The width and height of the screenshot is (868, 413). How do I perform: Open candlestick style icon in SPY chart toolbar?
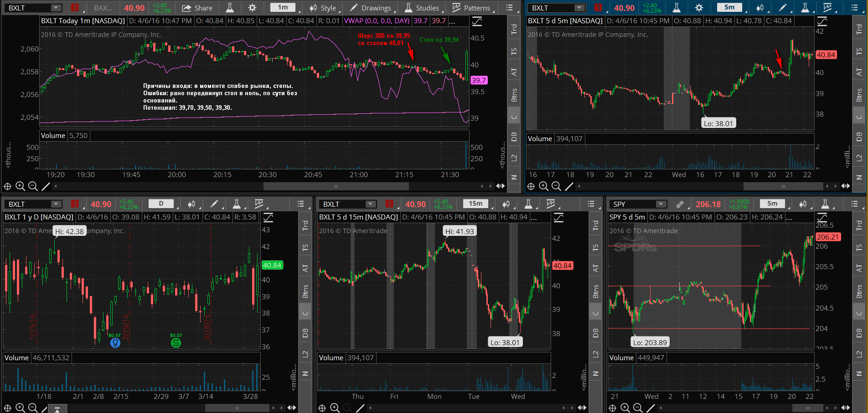tap(803, 204)
